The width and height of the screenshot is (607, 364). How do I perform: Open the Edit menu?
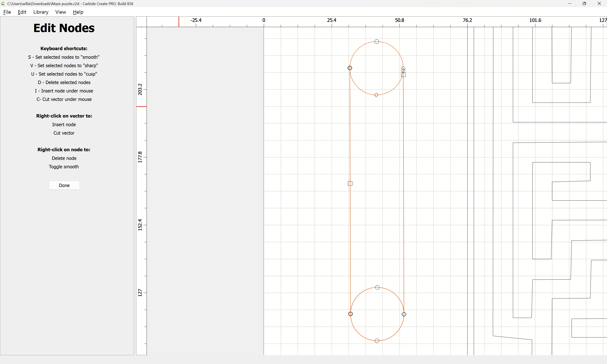22,12
